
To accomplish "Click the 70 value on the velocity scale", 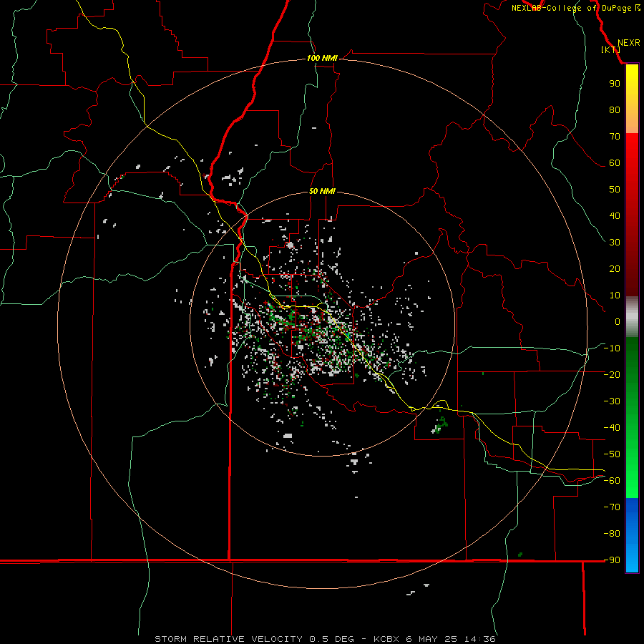I will 615,137.
